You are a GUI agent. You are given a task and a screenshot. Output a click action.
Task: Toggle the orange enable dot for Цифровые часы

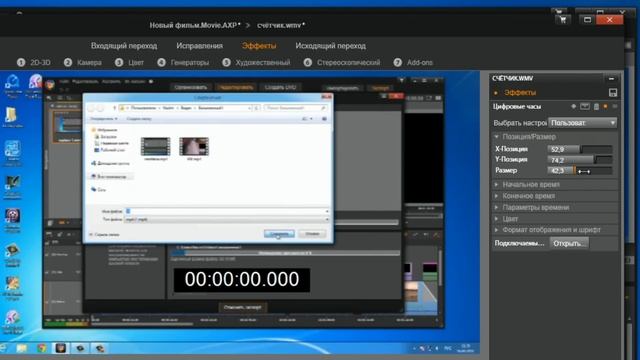605,107
